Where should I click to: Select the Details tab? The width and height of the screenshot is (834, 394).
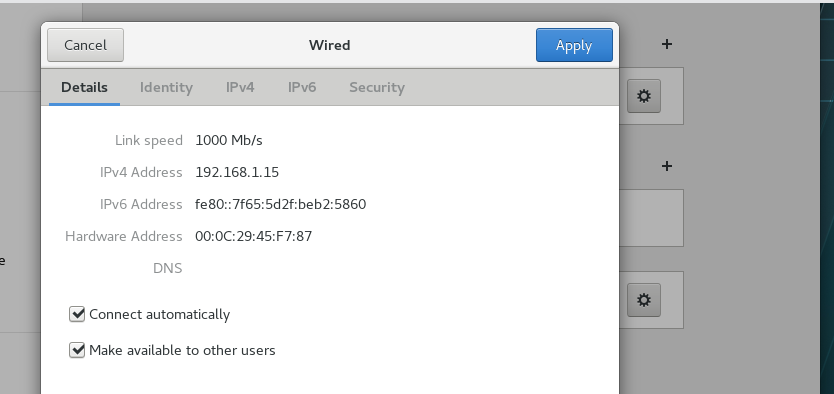coord(84,87)
